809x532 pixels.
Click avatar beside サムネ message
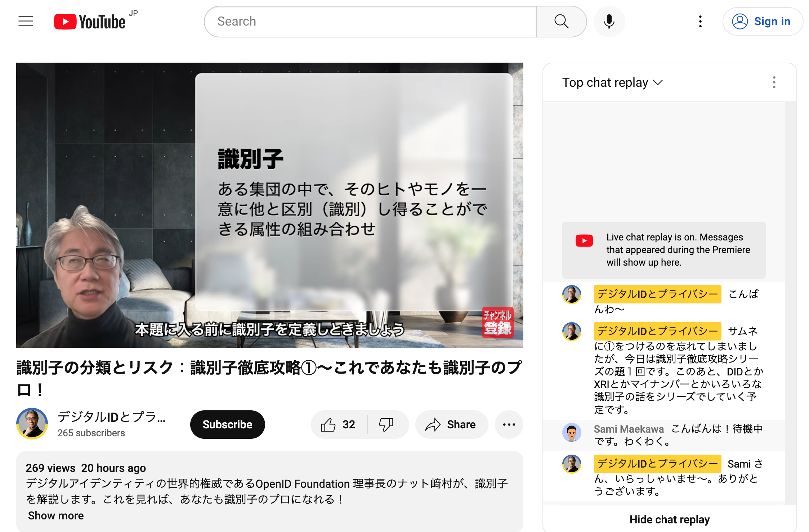(572, 331)
